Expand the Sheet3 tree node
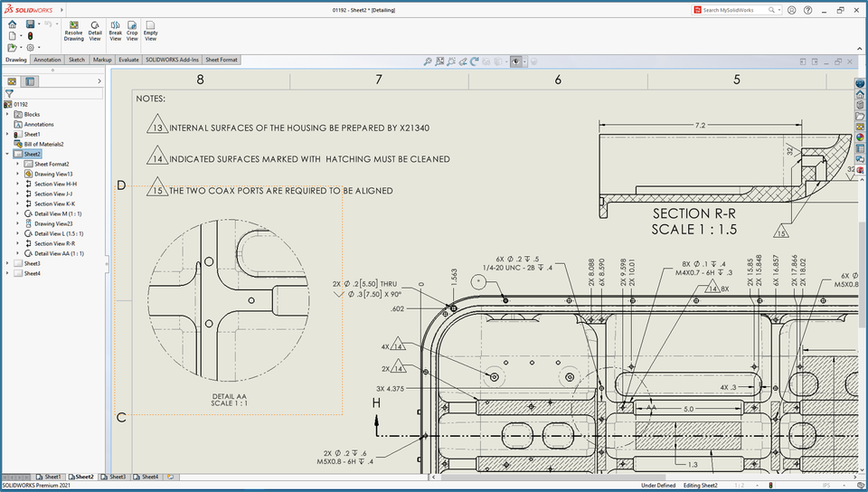This screenshot has width=868, height=492. coord(7,263)
